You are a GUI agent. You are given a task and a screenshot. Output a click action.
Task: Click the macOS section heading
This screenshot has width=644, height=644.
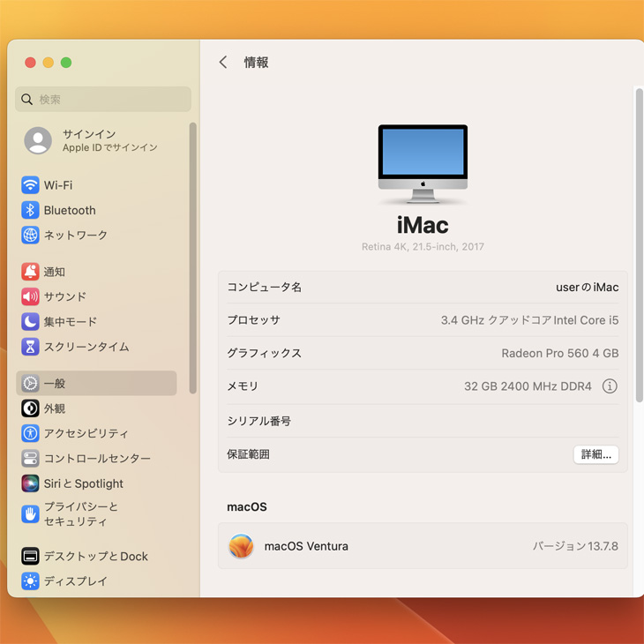[247, 507]
